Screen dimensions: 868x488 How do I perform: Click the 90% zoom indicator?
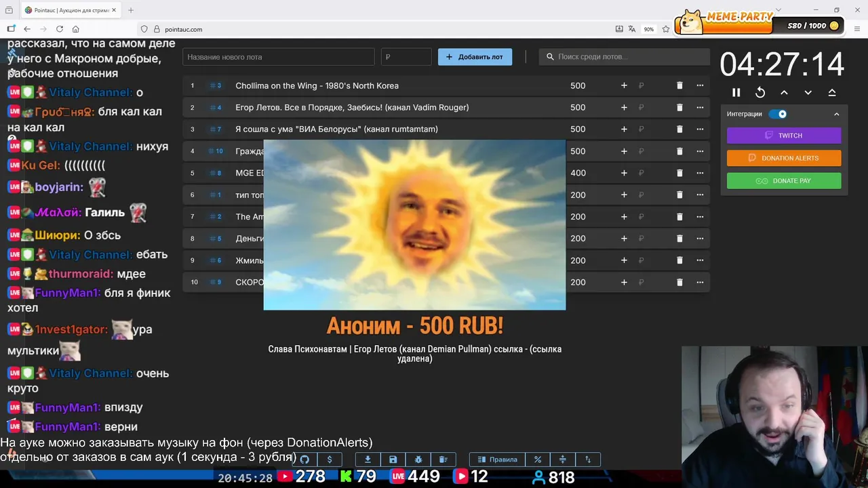(x=649, y=29)
